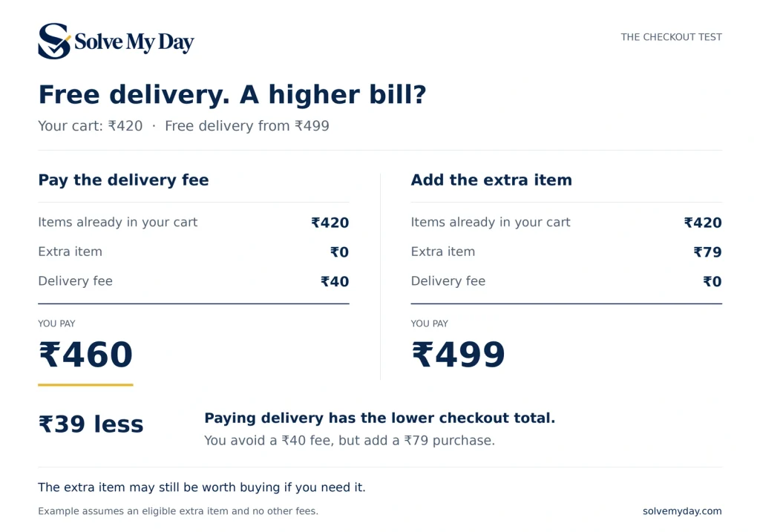Viewport: 760px width, 532px height.
Task: Open the solvemyday.com link
Action: 682,511
